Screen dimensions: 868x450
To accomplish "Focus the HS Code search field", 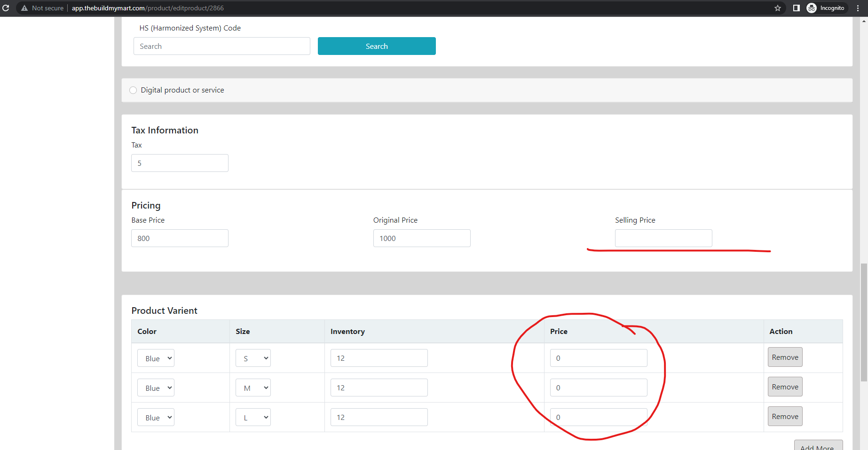I will tap(222, 46).
